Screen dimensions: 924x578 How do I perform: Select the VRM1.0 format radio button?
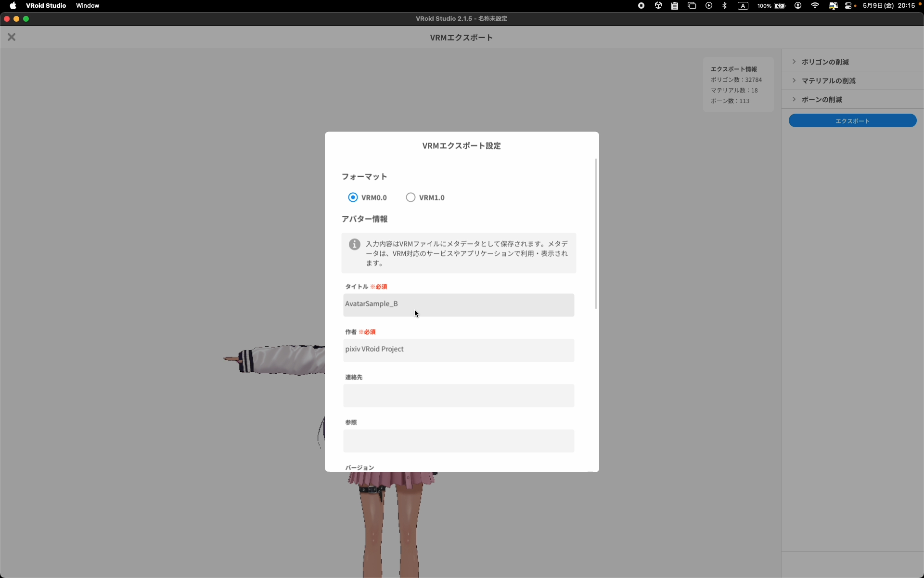click(411, 197)
